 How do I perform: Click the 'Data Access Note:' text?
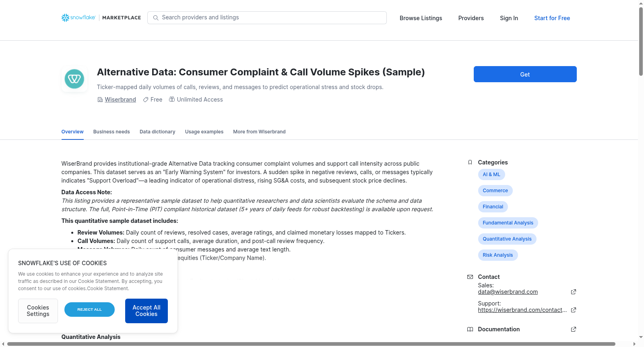[x=87, y=192]
